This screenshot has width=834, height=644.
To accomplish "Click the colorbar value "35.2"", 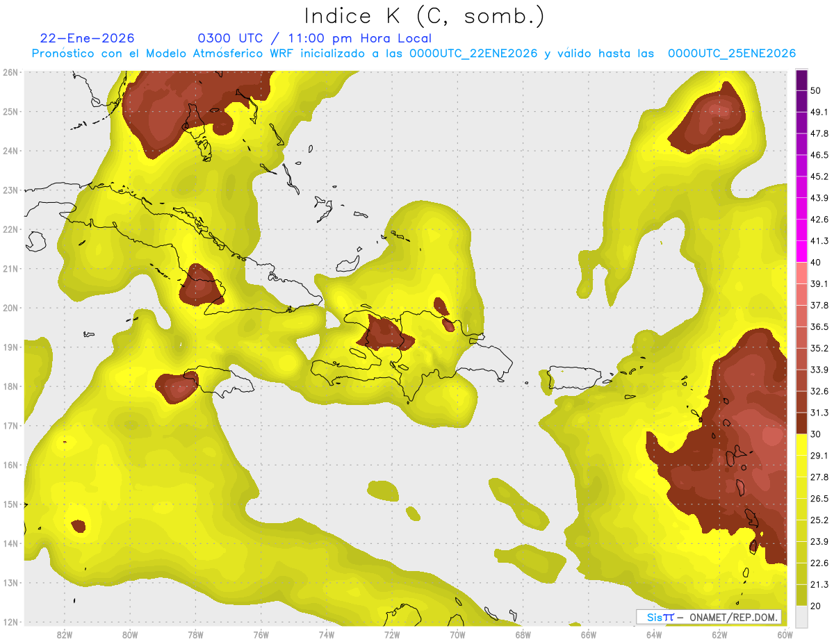I will click(819, 348).
